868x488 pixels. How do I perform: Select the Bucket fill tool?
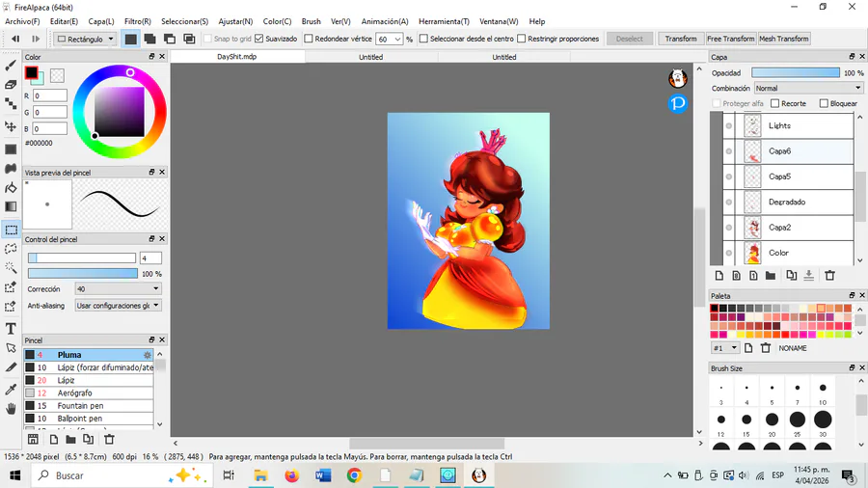click(x=11, y=188)
